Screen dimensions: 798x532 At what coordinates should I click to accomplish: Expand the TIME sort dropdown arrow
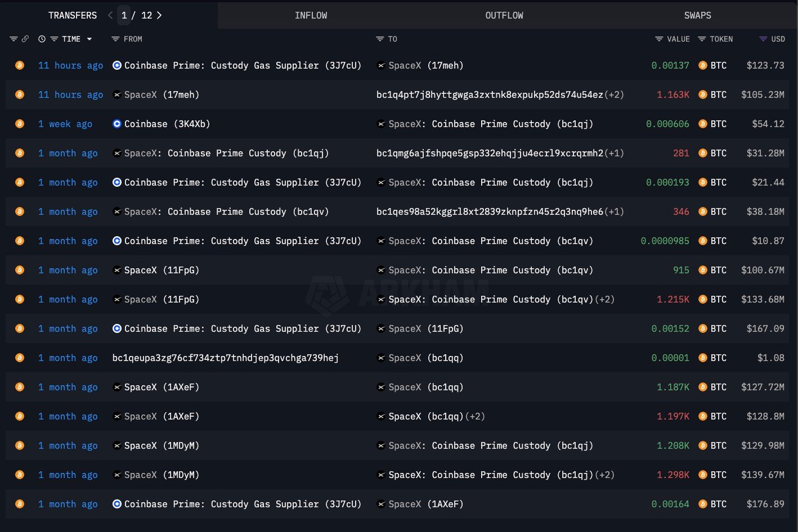click(89, 39)
